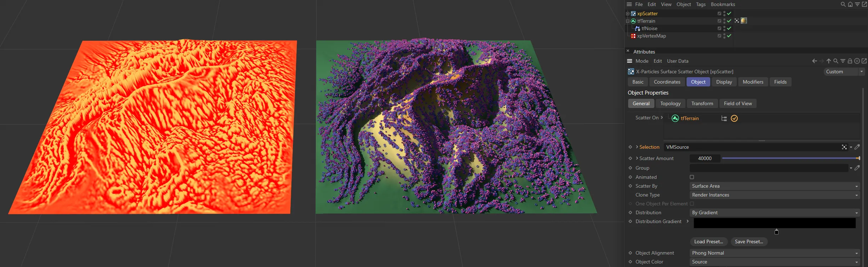The width and height of the screenshot is (868, 267).
Task: Expand the Distribution Gradient chevron
Action: [x=688, y=221]
